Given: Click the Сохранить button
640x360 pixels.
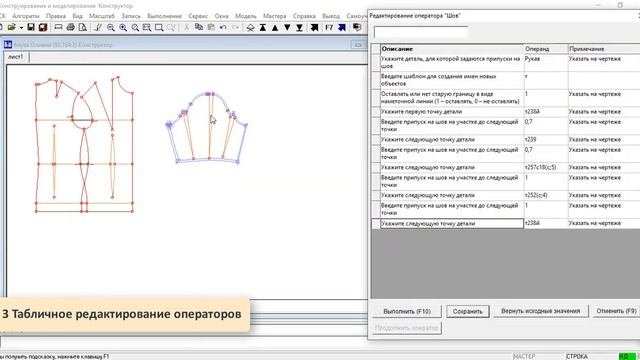Looking at the screenshot, I should click(x=468, y=311).
